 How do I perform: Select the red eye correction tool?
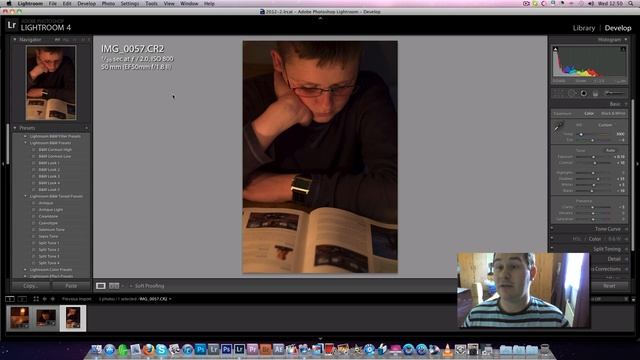pos(584,93)
